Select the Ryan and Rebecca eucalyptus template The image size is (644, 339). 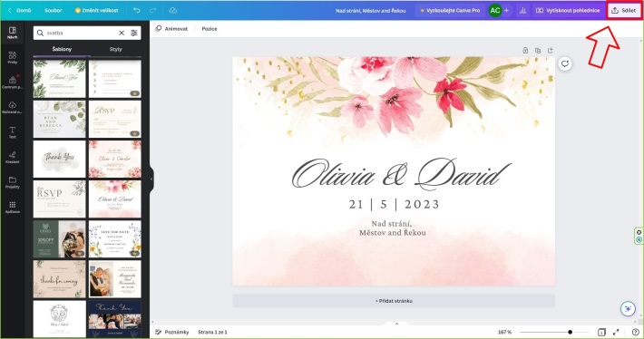point(60,119)
